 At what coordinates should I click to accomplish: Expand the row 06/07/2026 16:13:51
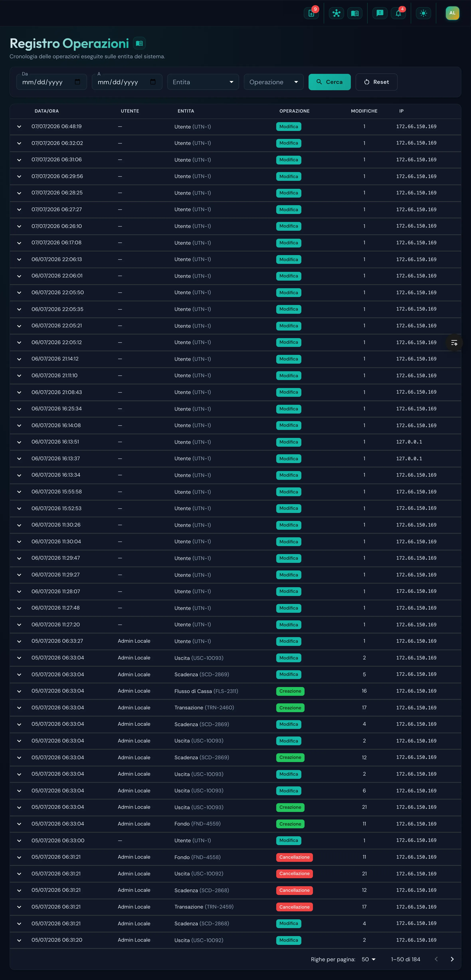pyautogui.click(x=19, y=442)
